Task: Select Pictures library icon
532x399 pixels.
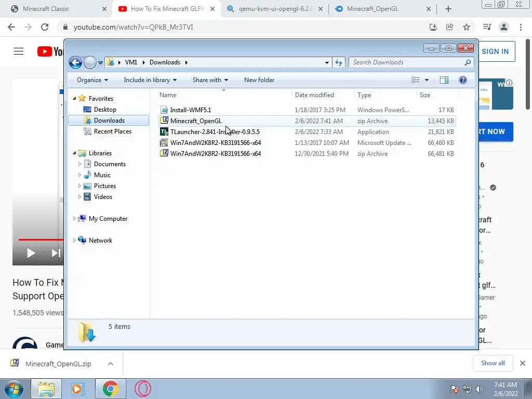Action: tap(87, 185)
